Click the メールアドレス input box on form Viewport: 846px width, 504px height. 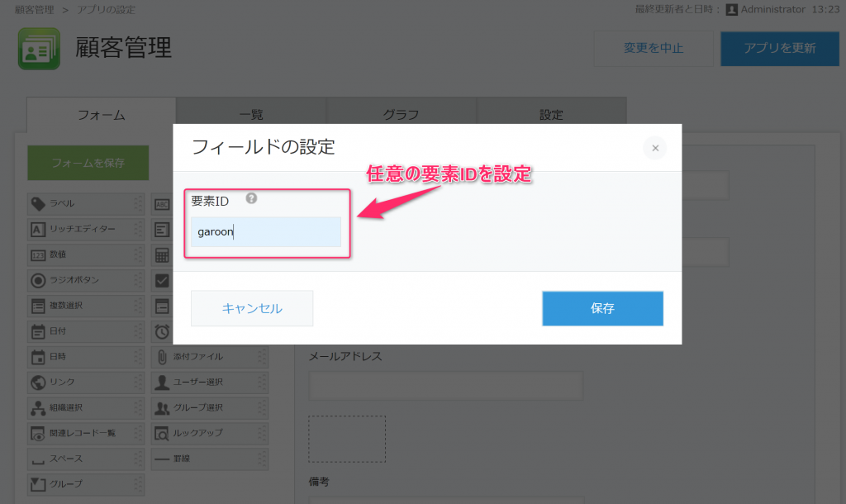(445, 385)
